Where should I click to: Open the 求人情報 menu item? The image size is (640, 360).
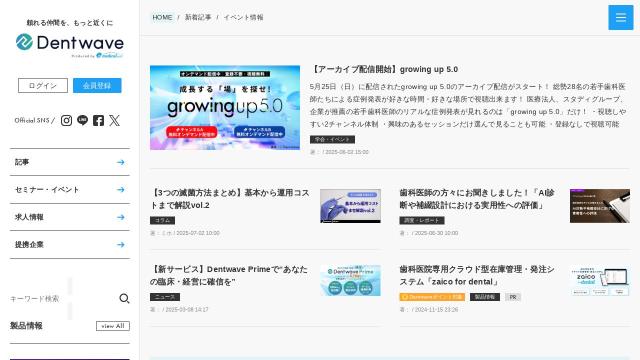click(x=70, y=217)
